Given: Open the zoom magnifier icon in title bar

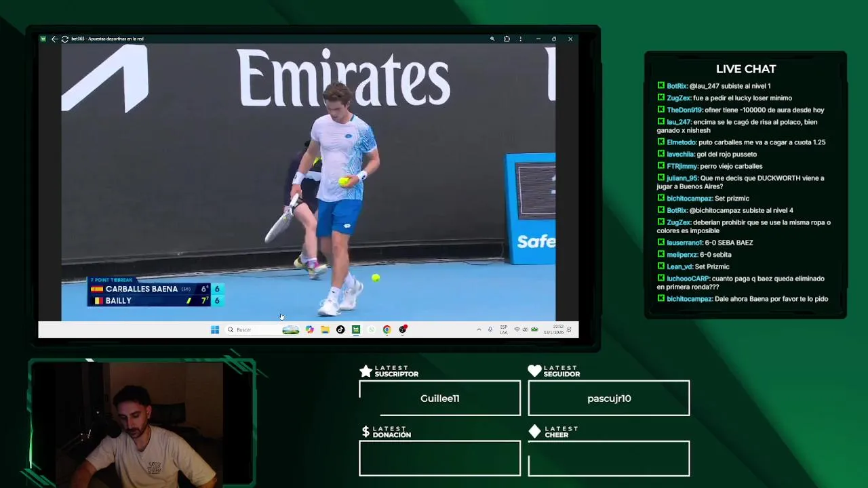Looking at the screenshot, I should (492, 39).
